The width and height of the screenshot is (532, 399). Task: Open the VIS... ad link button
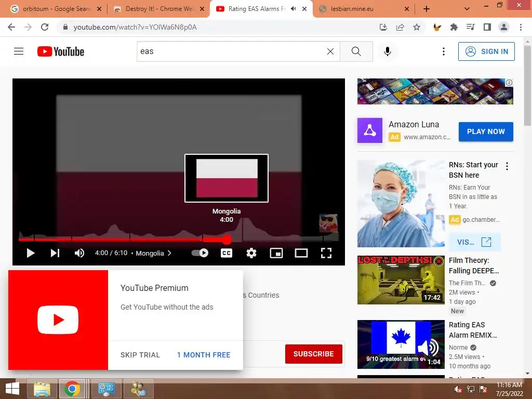(x=474, y=242)
